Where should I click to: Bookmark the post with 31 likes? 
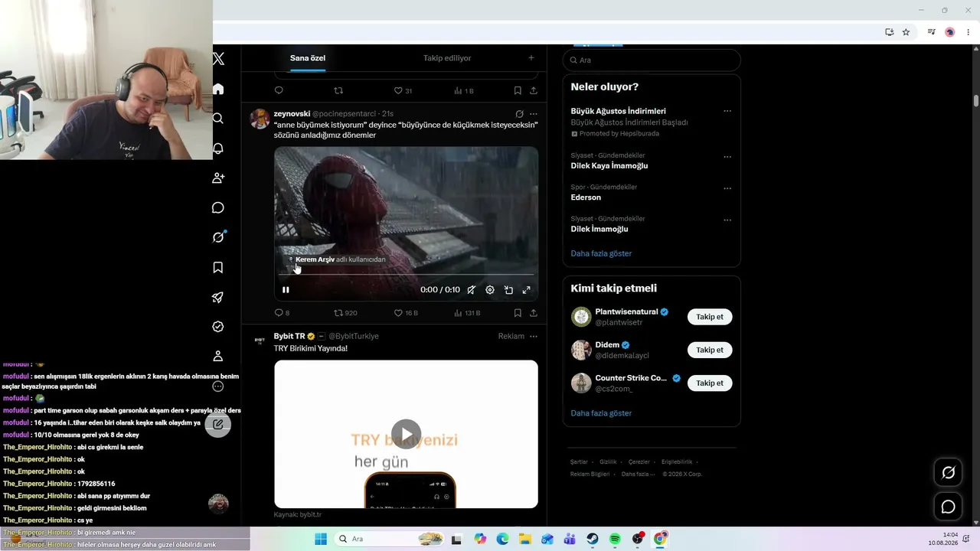[x=518, y=91]
